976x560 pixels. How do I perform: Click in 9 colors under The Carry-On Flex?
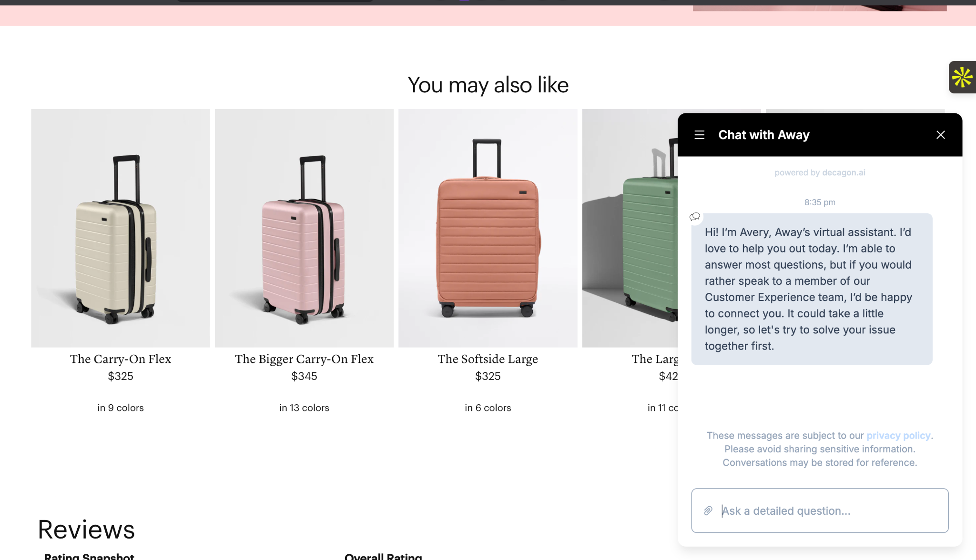tap(120, 408)
